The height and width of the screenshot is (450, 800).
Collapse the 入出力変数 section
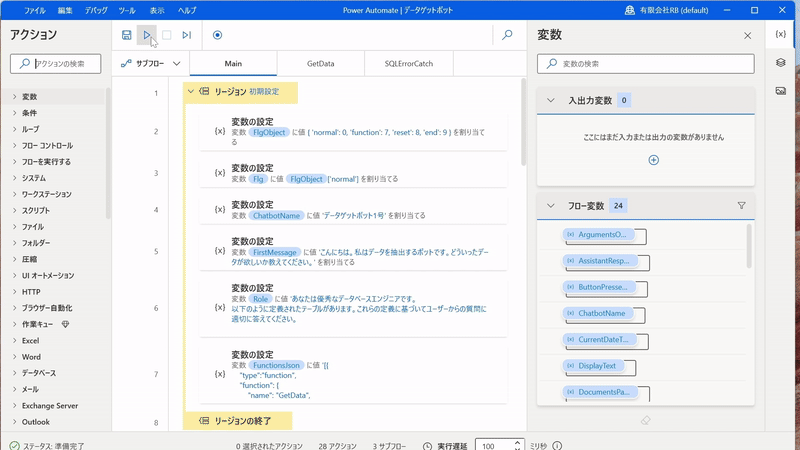[550, 100]
